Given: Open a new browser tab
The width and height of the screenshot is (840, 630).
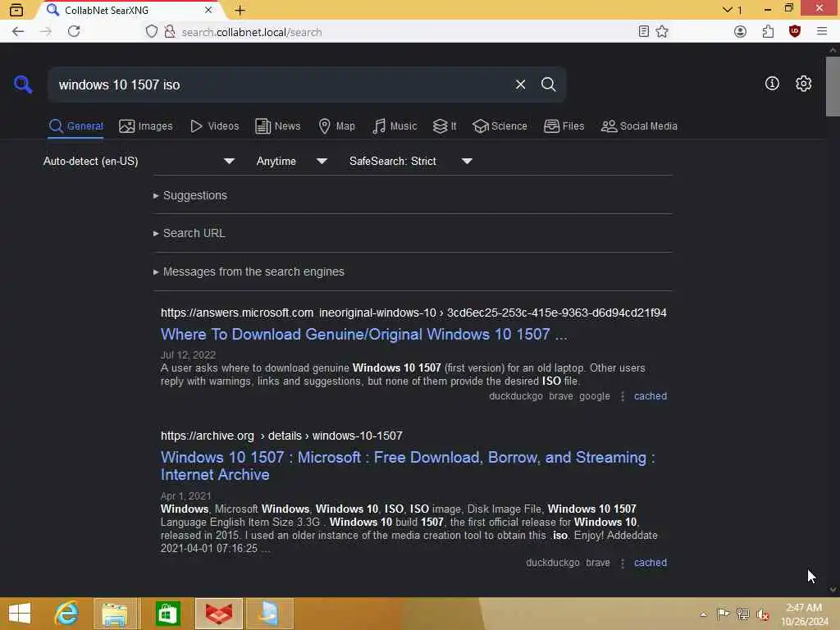Looking at the screenshot, I should point(240,10).
